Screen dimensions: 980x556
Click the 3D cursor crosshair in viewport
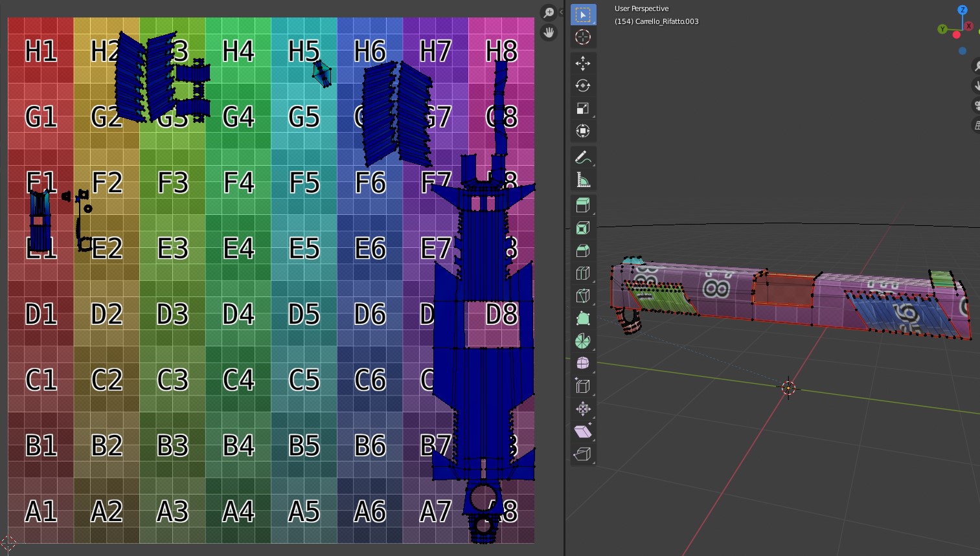(x=788, y=388)
